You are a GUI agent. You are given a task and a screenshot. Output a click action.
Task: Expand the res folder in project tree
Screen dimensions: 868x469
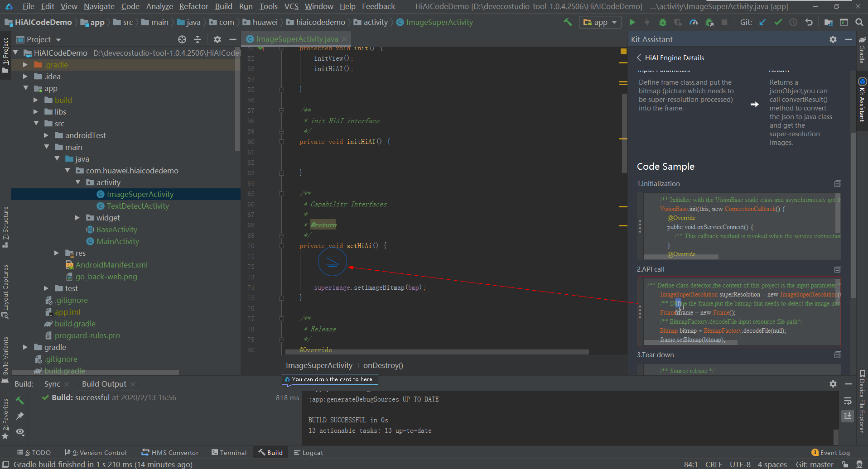(x=57, y=253)
